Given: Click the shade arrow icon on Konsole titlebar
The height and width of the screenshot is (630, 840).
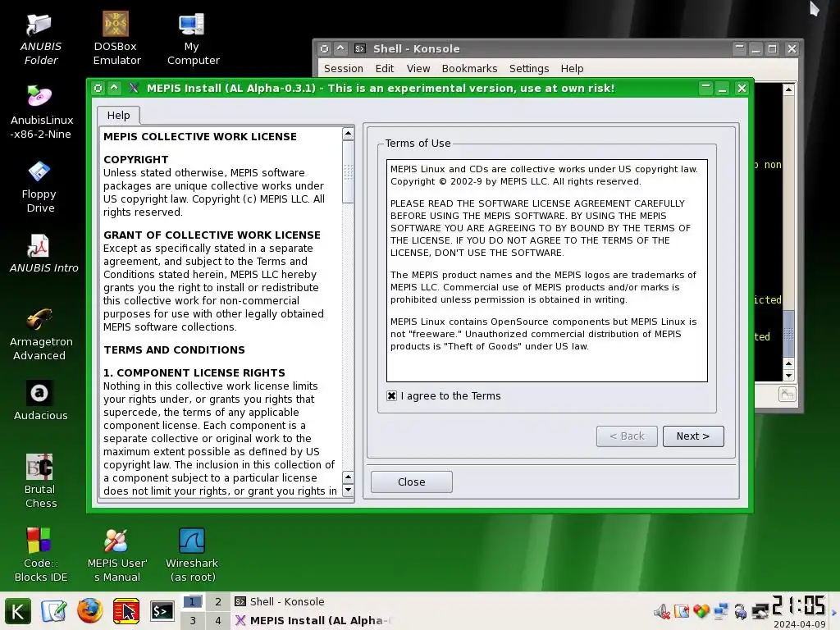Looking at the screenshot, I should click(340, 48).
